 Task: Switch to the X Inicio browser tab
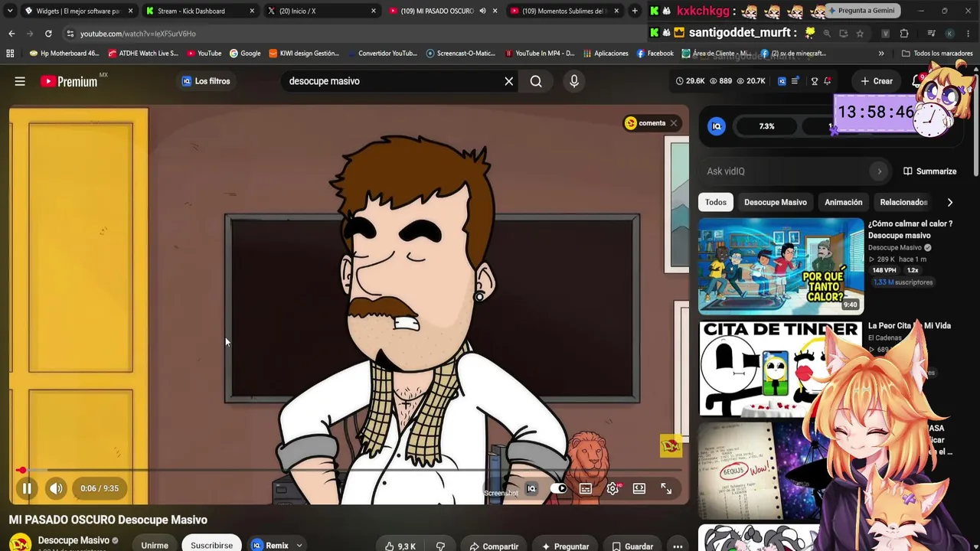(322, 11)
